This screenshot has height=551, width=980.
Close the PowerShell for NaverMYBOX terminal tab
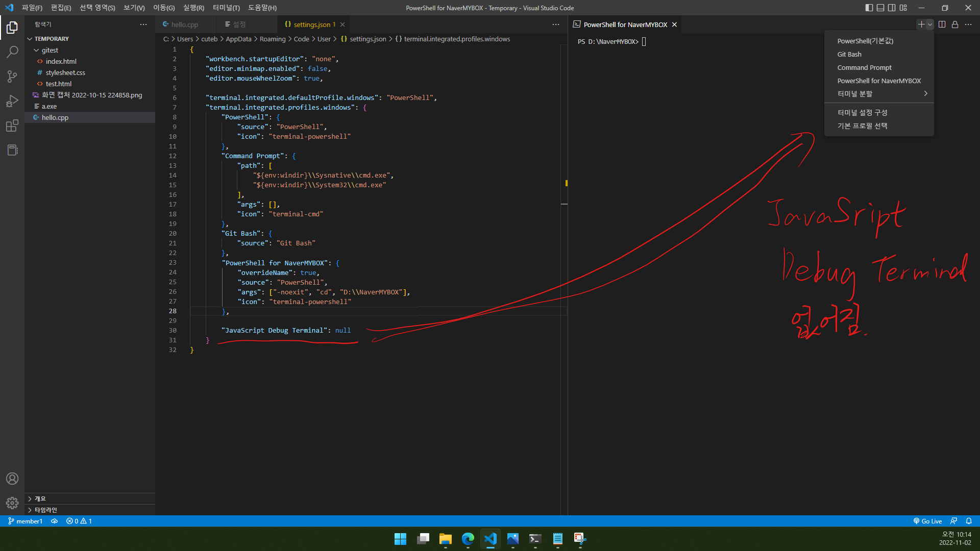(674, 24)
